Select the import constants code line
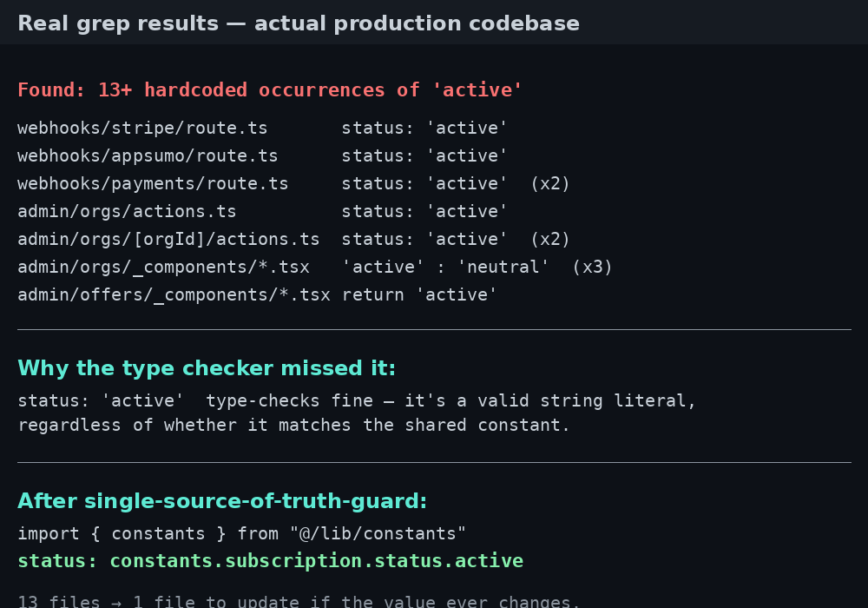 coord(241,533)
